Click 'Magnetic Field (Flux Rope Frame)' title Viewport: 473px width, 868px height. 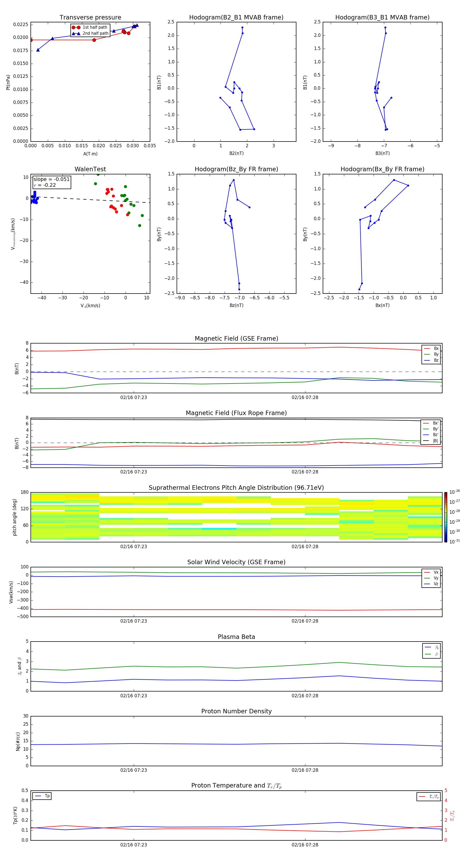point(236,413)
